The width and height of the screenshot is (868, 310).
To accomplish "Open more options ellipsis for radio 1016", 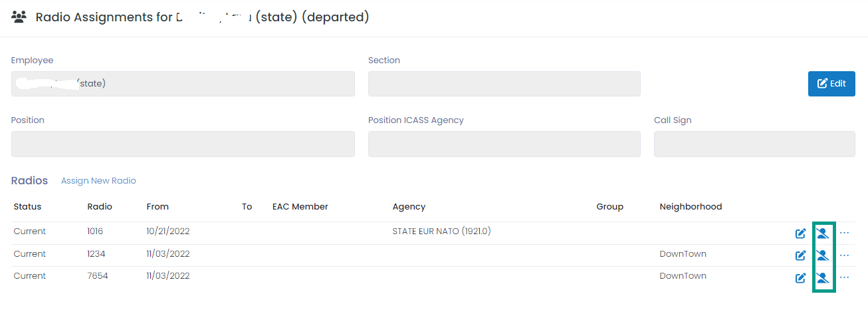I will [x=845, y=233].
